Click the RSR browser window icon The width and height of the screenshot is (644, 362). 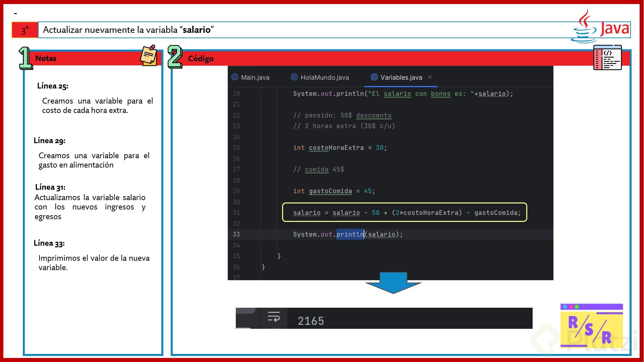[x=591, y=326]
